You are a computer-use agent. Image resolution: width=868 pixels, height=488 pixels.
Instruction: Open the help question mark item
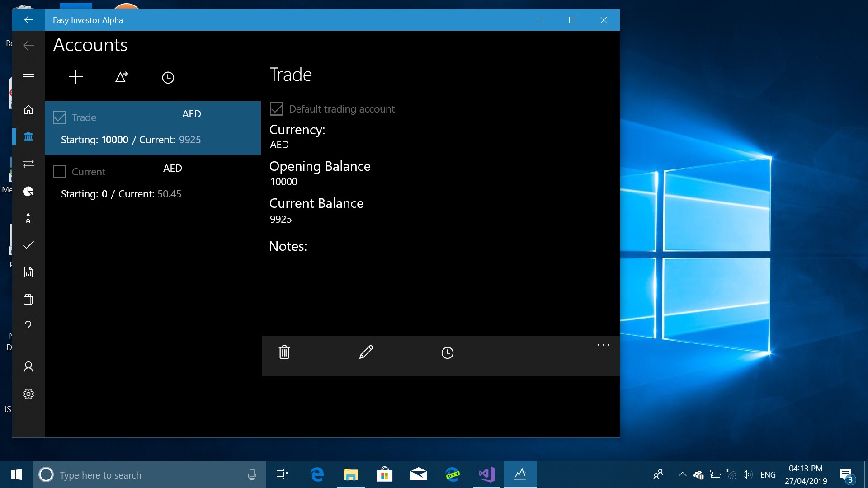pos(28,326)
